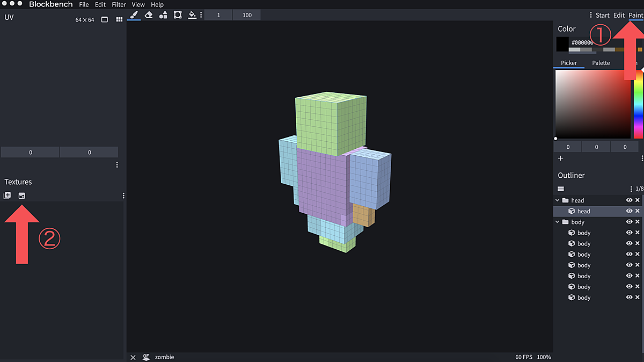Click the hex color field #000000

(582, 42)
